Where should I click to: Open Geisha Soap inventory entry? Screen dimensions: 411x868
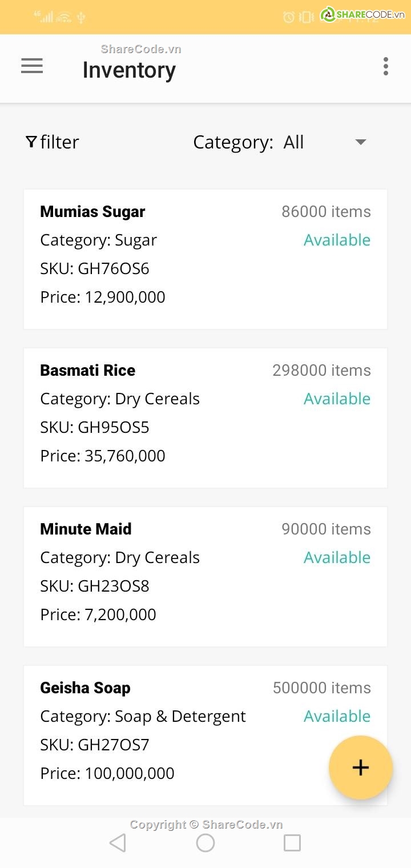pyautogui.click(x=205, y=736)
